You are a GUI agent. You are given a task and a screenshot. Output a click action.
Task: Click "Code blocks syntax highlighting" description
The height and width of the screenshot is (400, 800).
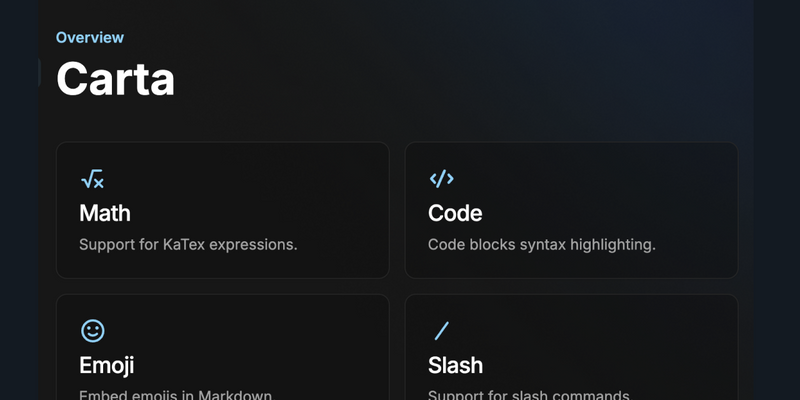(542, 245)
